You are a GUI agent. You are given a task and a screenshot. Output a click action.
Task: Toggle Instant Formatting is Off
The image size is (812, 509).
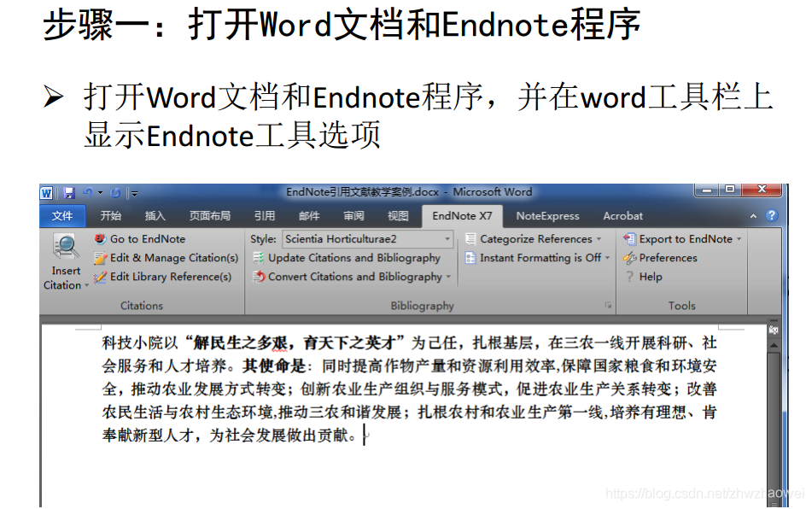(x=540, y=258)
